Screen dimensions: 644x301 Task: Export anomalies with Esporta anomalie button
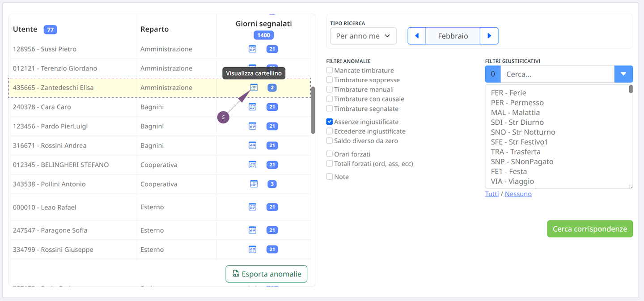coord(267,274)
